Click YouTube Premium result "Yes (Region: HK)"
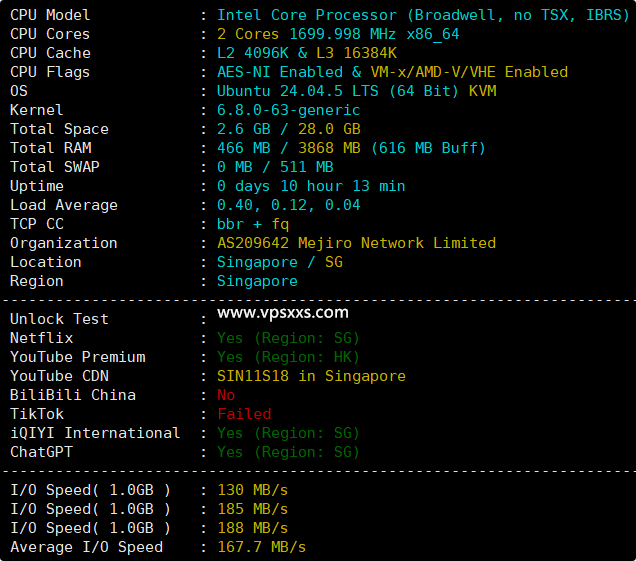 tap(288, 357)
